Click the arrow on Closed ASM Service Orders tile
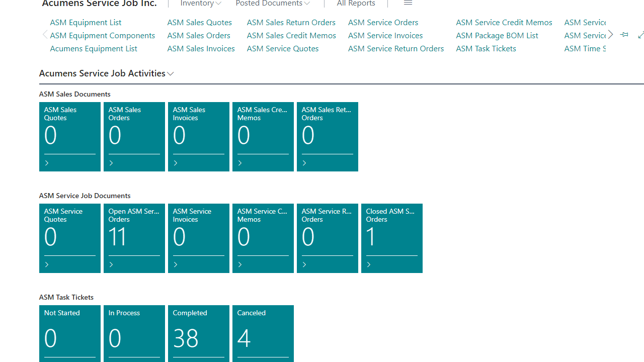The height and width of the screenshot is (362, 644). pyautogui.click(x=369, y=264)
